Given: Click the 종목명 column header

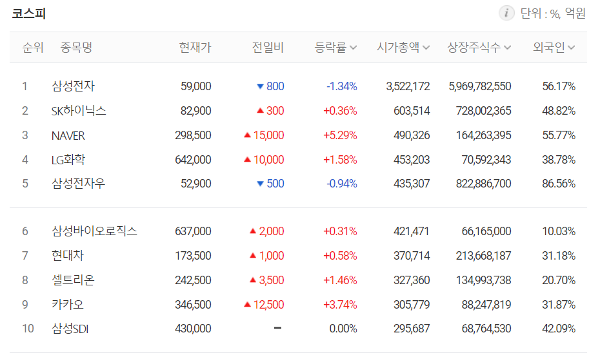Looking at the screenshot, I should tap(76, 47).
